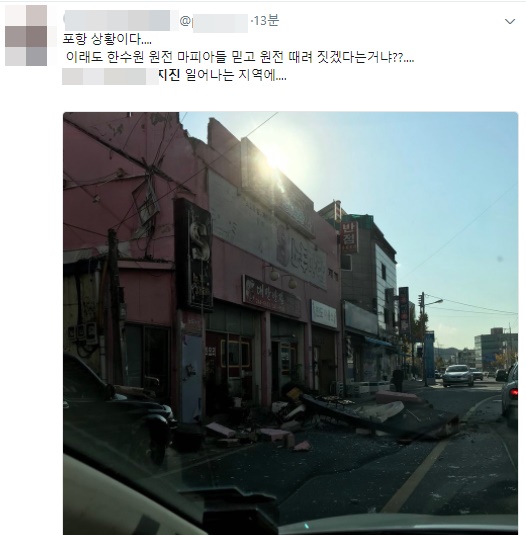Click the pixelated profile avatar

[26, 35]
